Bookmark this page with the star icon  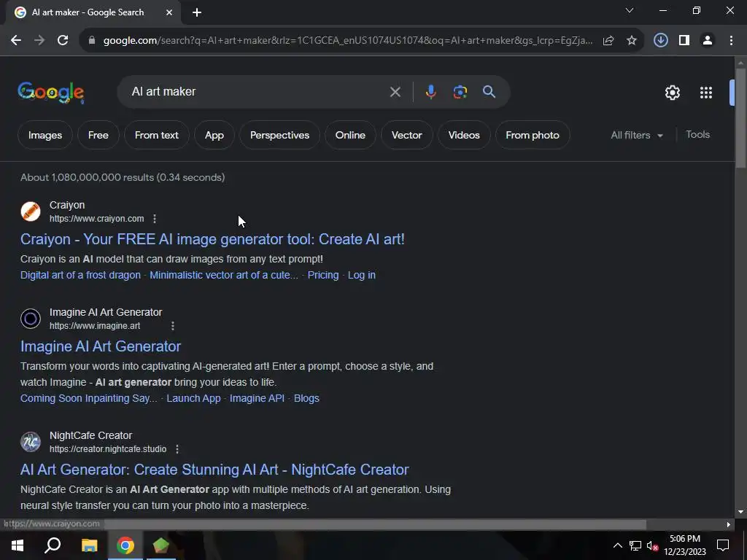pos(631,41)
